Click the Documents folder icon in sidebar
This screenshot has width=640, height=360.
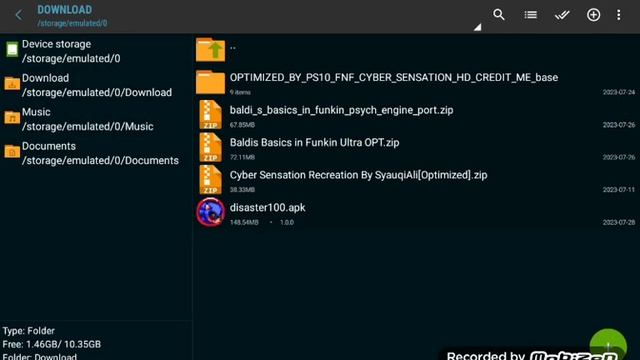[x=12, y=151]
